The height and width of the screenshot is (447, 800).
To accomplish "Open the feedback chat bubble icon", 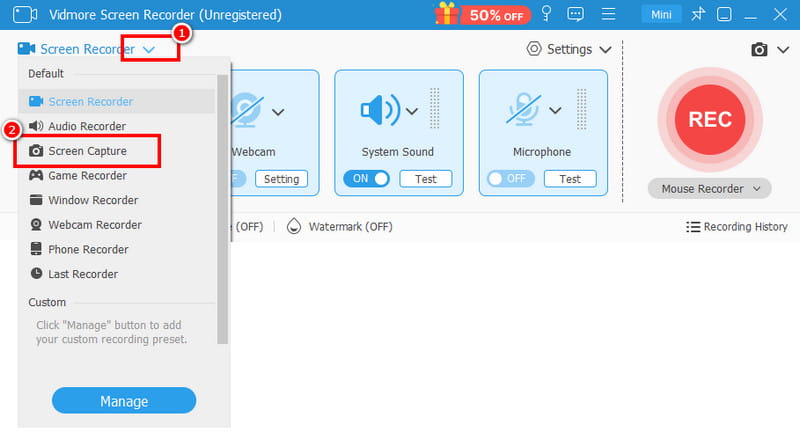I will pyautogui.click(x=575, y=15).
